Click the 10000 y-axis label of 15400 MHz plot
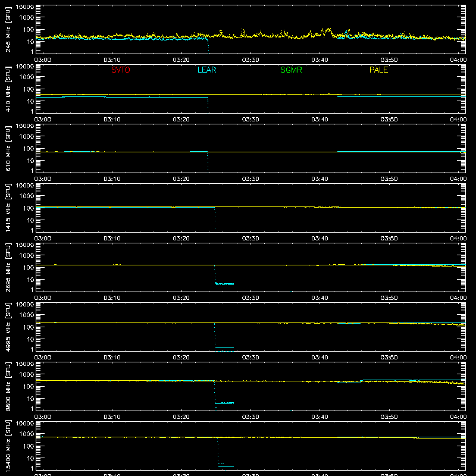 tap(25, 424)
